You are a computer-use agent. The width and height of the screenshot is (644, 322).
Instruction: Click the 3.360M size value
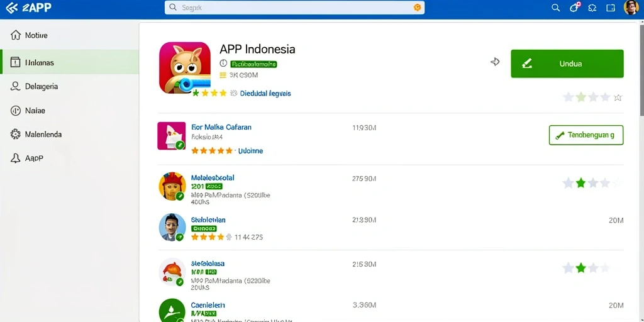[x=364, y=305]
